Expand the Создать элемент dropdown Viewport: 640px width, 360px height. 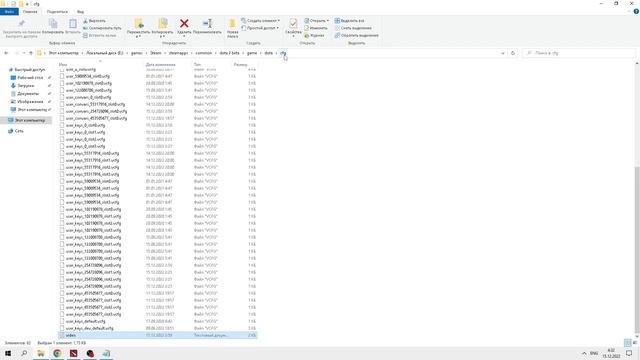[260, 21]
